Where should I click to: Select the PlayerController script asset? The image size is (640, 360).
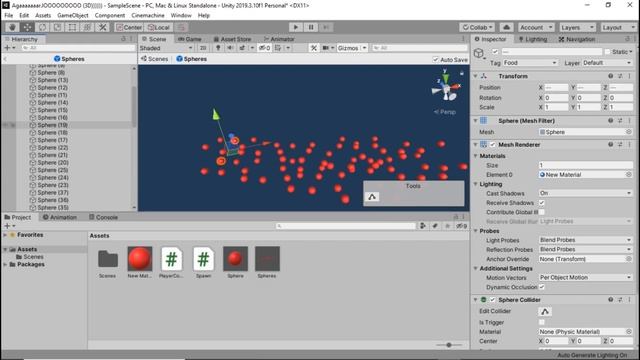pyautogui.click(x=171, y=259)
